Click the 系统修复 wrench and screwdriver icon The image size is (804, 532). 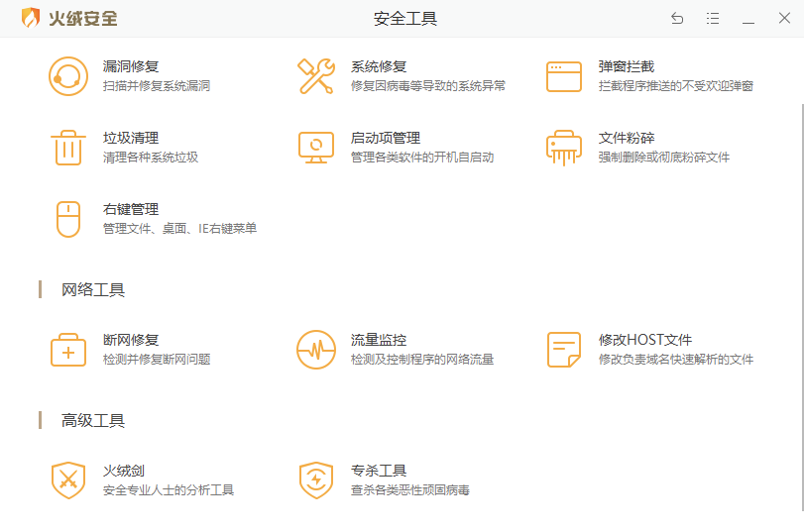pyautogui.click(x=316, y=76)
